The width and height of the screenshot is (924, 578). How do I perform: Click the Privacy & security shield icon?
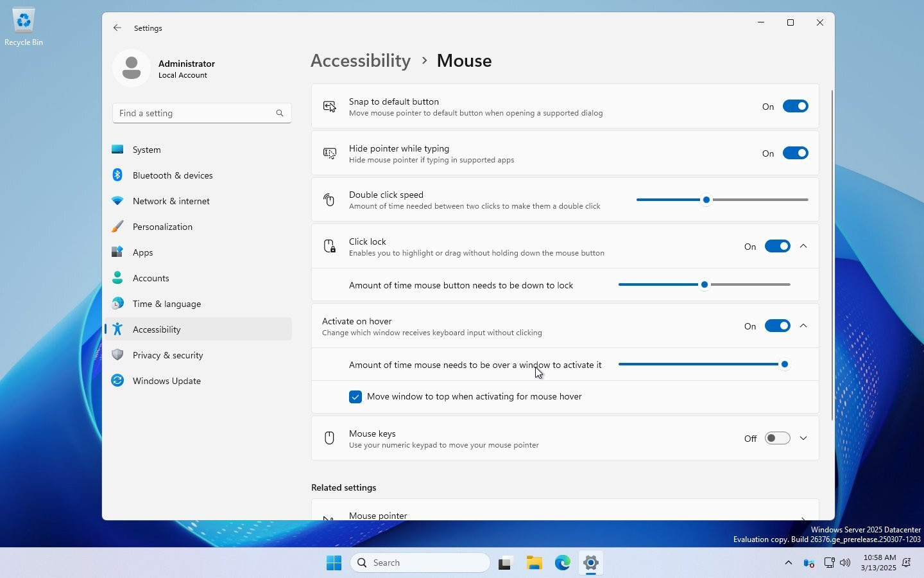[x=117, y=355]
